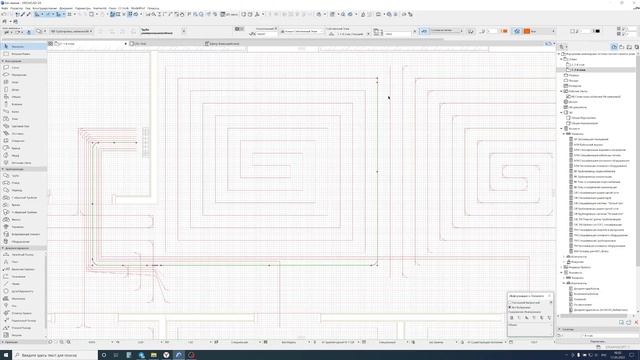Select the Marquee (Бегущая рамка) tool
The image size is (640, 360).
pos(23,54)
